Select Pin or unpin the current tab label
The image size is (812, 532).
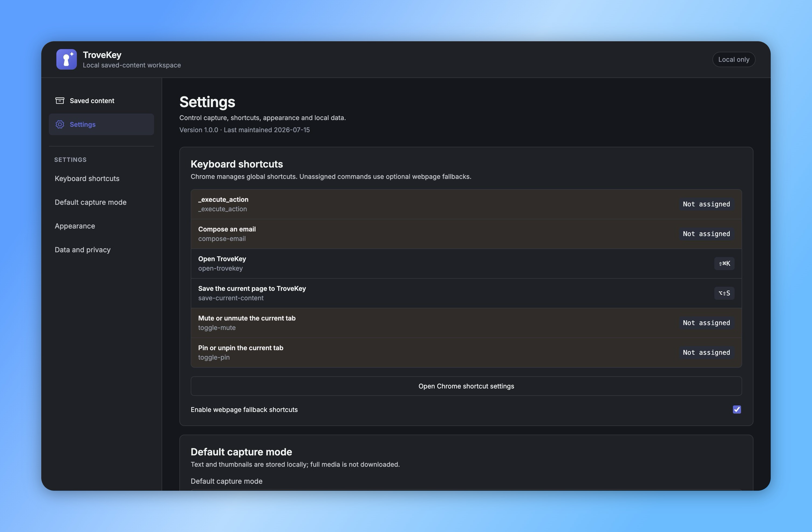point(241,348)
